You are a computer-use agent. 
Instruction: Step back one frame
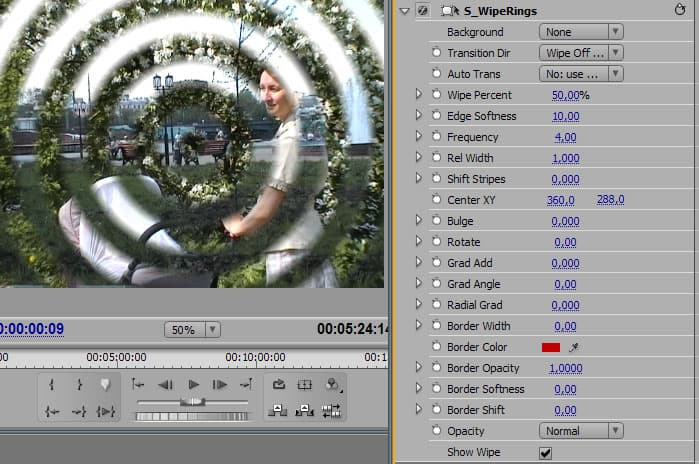165,384
